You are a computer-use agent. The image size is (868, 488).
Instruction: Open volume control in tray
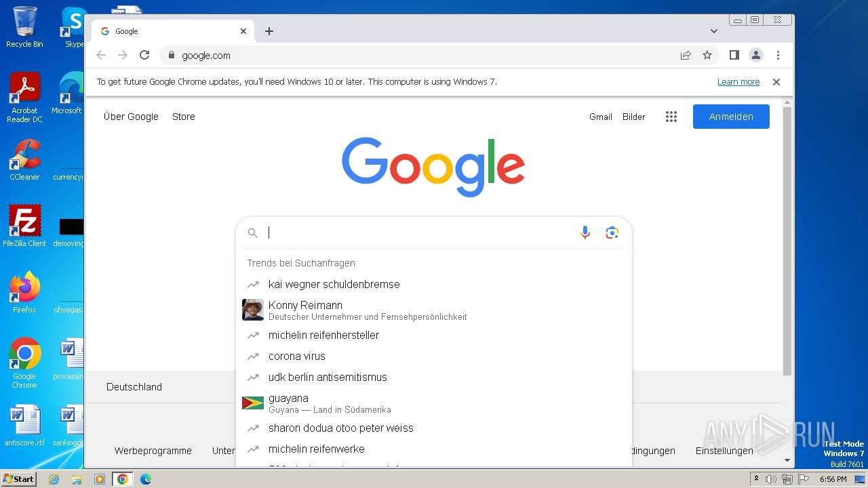coord(770,479)
